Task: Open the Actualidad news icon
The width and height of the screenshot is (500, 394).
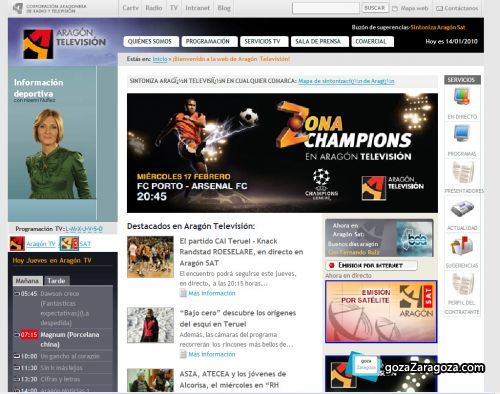Action: tap(462, 208)
